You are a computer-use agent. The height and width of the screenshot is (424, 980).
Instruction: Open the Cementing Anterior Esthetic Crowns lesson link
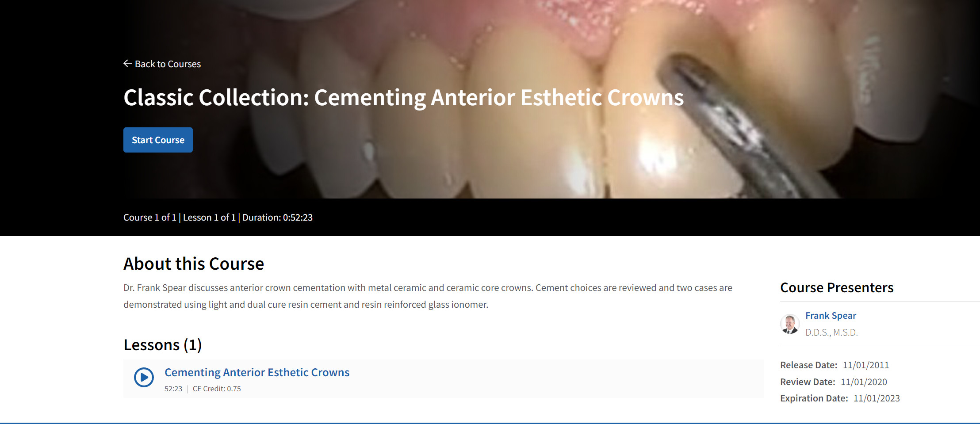[x=257, y=372]
